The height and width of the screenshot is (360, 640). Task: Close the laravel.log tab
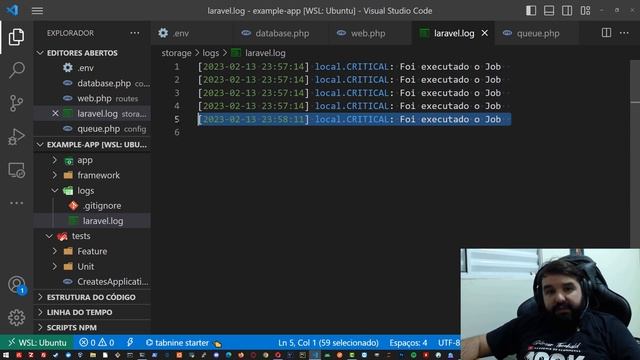[x=484, y=33]
